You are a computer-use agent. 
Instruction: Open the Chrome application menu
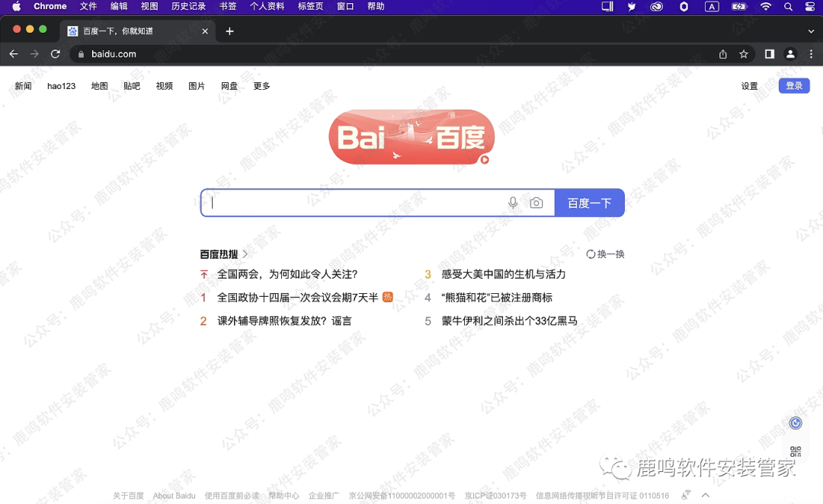pyautogui.click(x=50, y=6)
